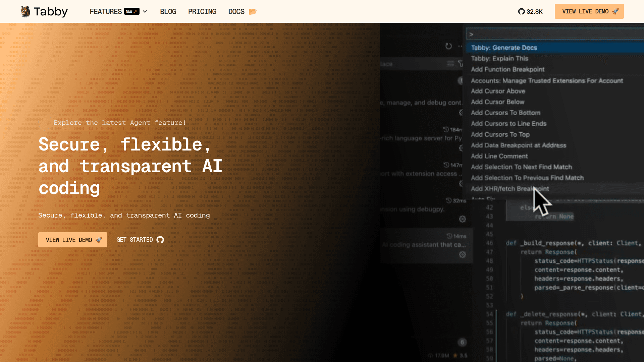
Task: Click the refresh icon in the editor panel
Action: tap(448, 46)
